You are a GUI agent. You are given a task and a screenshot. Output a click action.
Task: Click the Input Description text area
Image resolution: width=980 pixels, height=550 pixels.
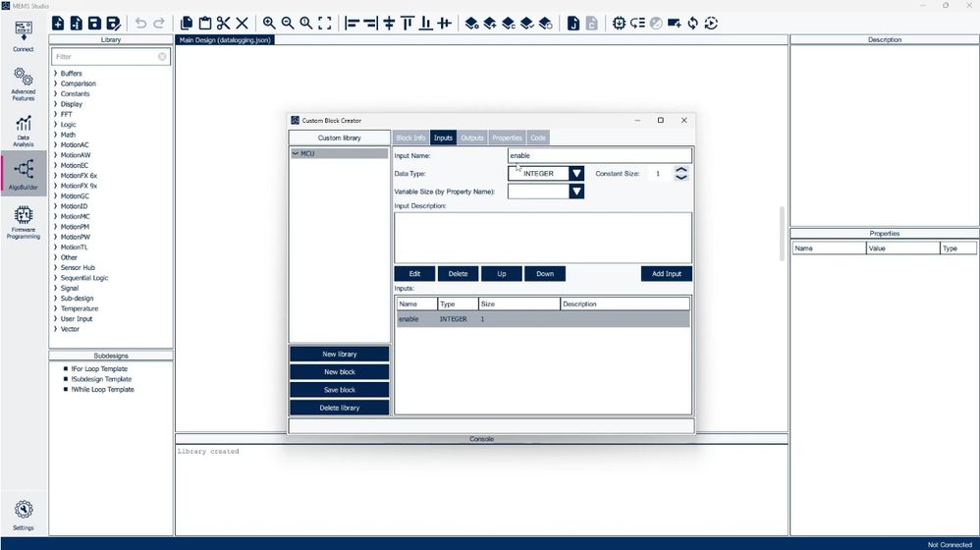click(x=542, y=238)
